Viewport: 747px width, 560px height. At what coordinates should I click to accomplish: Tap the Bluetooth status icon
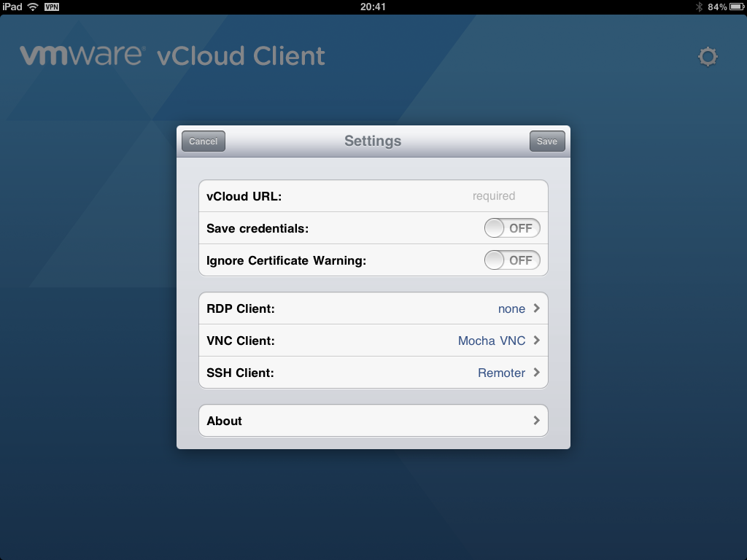pyautogui.click(x=699, y=7)
